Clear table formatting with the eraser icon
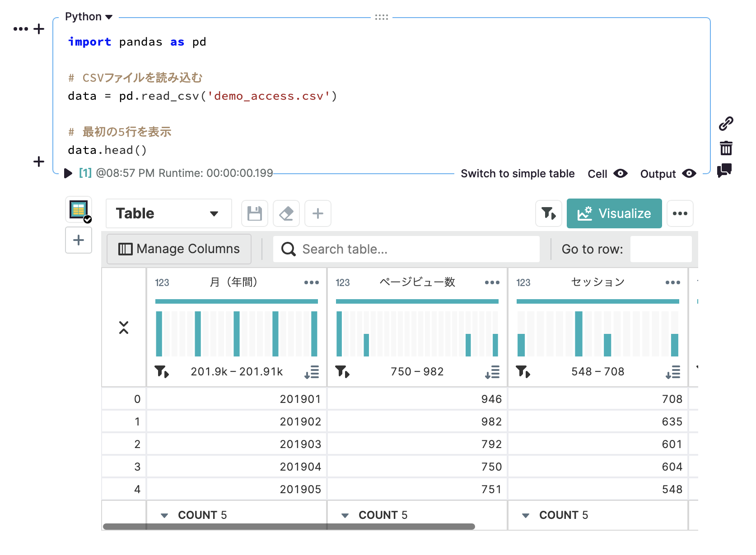756x555 pixels. point(286,213)
